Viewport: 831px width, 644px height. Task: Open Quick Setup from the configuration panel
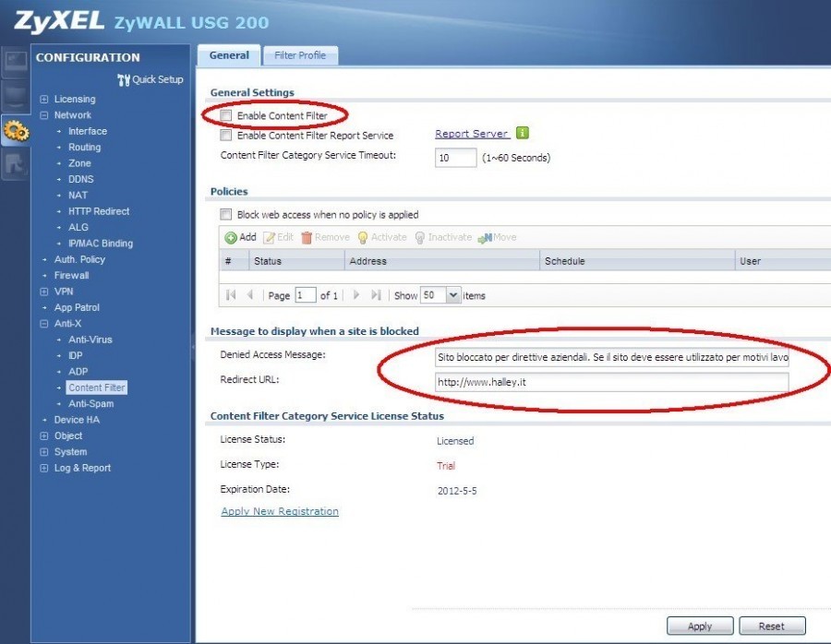[150, 79]
